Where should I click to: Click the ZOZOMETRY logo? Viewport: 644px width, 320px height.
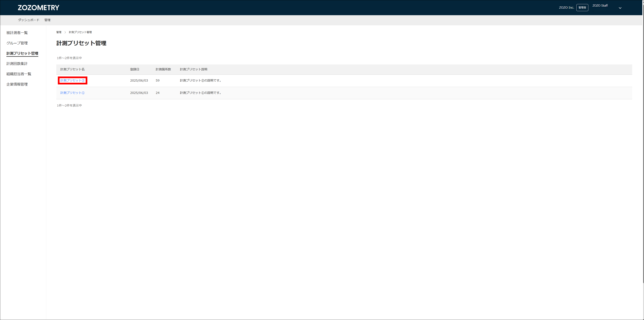pyautogui.click(x=38, y=7)
